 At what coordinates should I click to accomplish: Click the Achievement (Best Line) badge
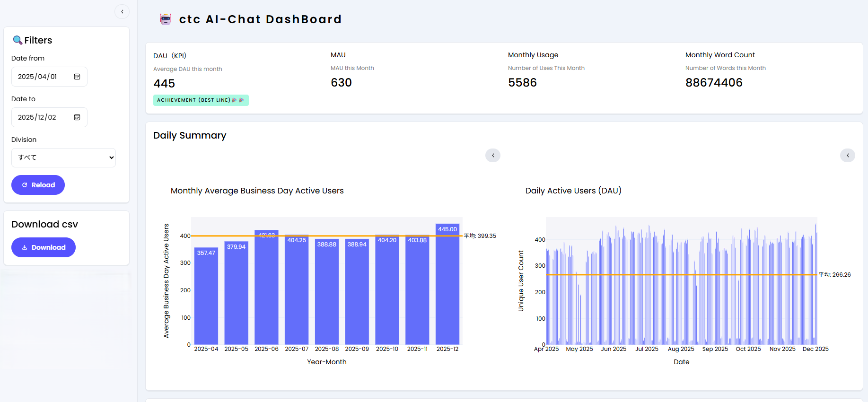click(x=201, y=100)
